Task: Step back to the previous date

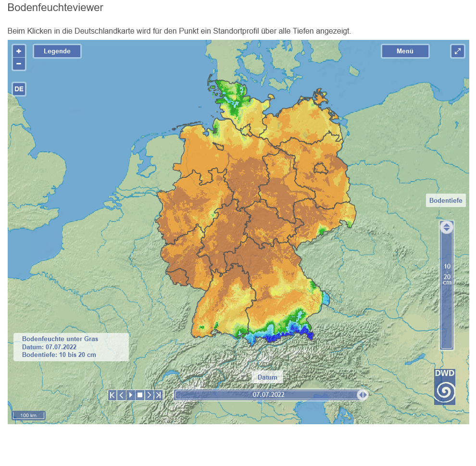Action: tap(121, 395)
